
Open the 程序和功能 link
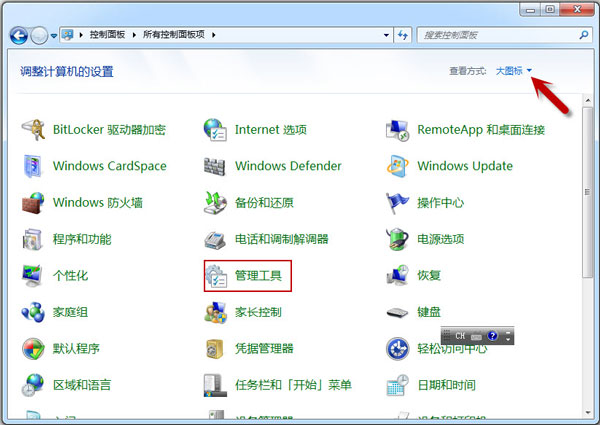pyautogui.click(x=82, y=239)
